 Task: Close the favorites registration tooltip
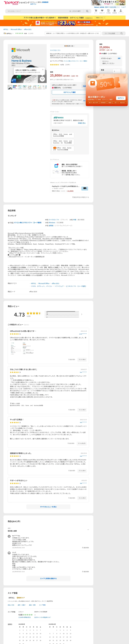43,70
